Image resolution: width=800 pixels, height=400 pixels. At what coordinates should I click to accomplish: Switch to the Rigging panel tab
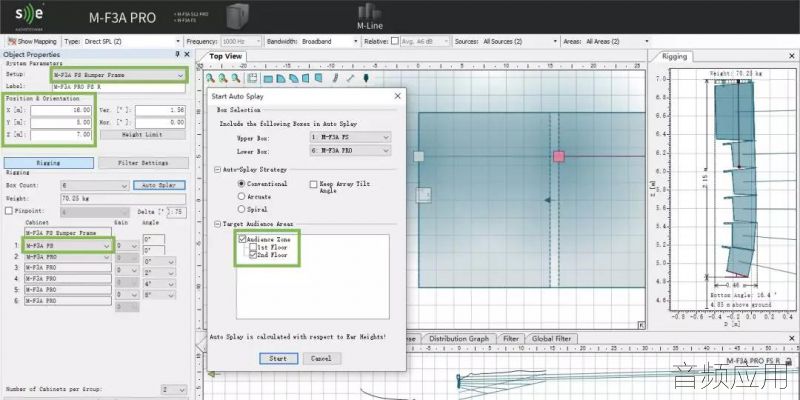click(674, 57)
